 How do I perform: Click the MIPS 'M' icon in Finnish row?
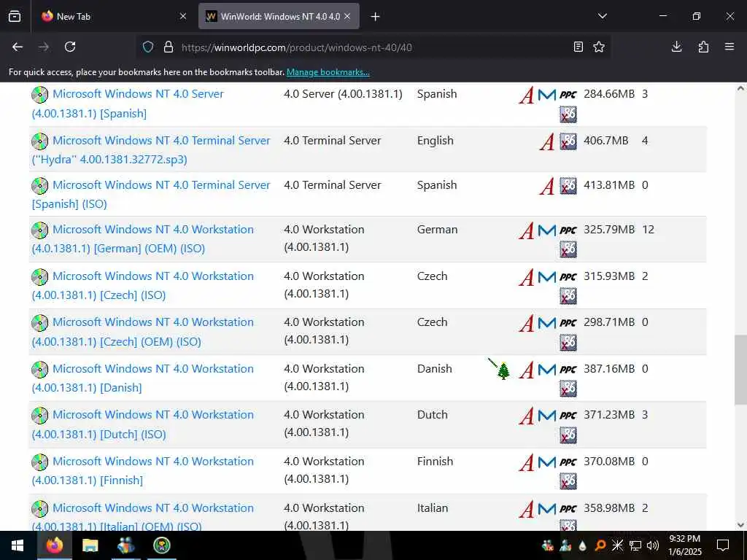click(x=547, y=462)
